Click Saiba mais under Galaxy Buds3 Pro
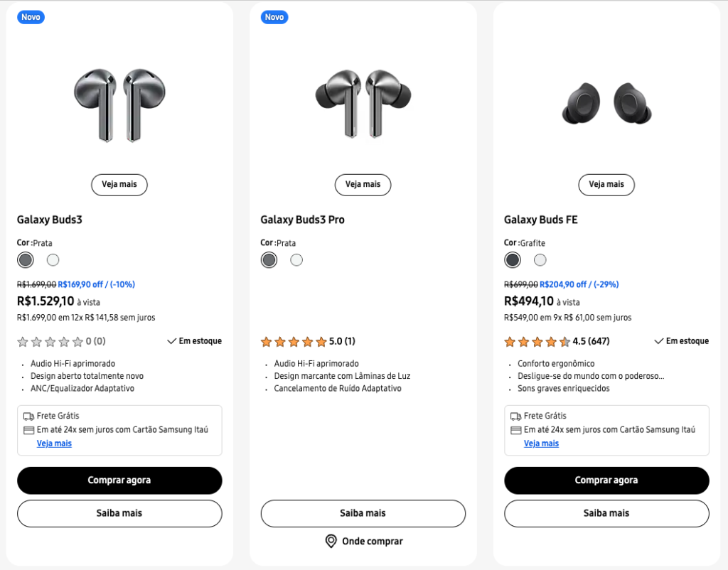The height and width of the screenshot is (570, 728). tap(363, 512)
